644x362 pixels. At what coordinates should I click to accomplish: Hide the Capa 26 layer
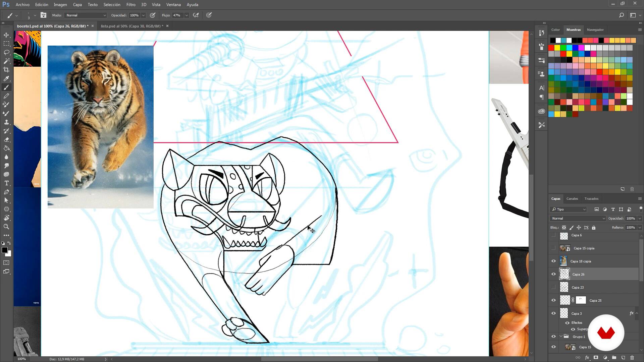pyautogui.click(x=553, y=274)
